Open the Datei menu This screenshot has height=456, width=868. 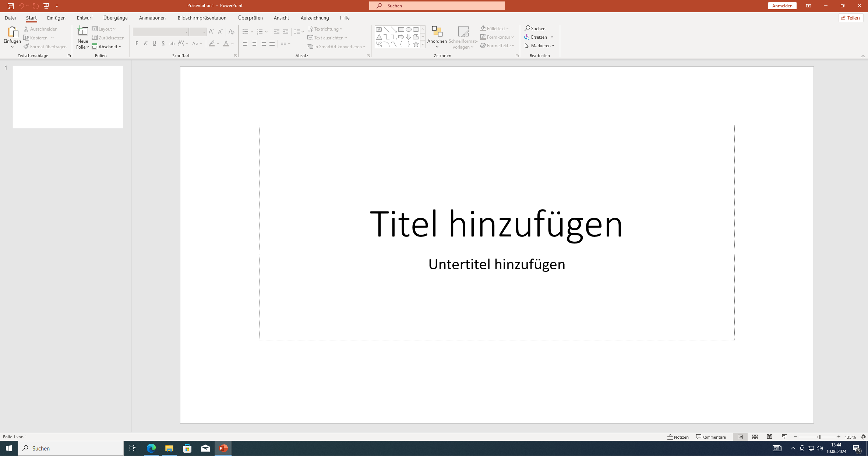pyautogui.click(x=10, y=18)
